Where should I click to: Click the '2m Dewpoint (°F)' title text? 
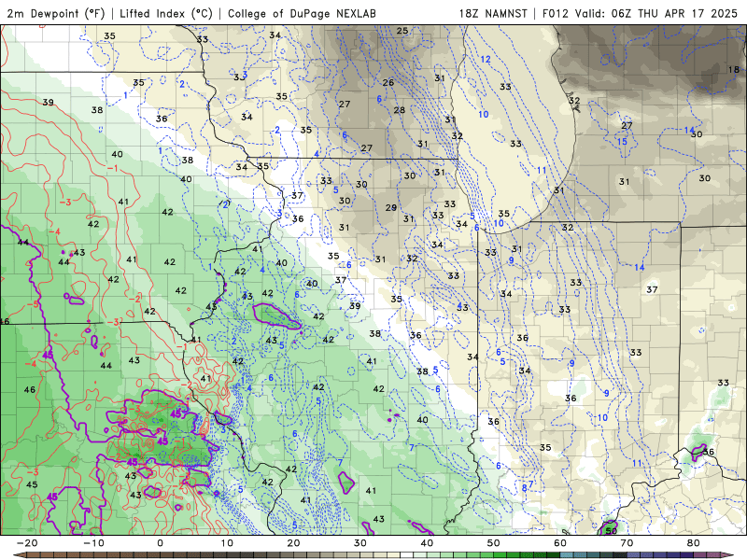click(56, 13)
